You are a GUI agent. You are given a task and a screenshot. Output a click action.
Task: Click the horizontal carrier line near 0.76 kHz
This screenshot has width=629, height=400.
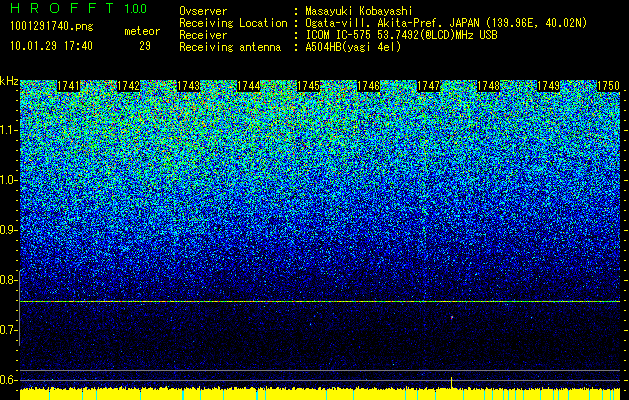320,301
